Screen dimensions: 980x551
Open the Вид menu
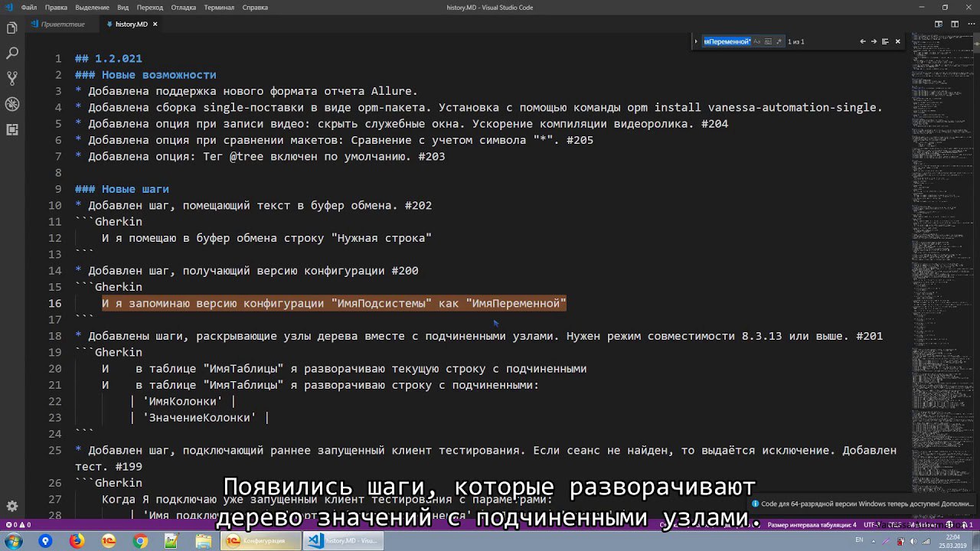pos(122,8)
